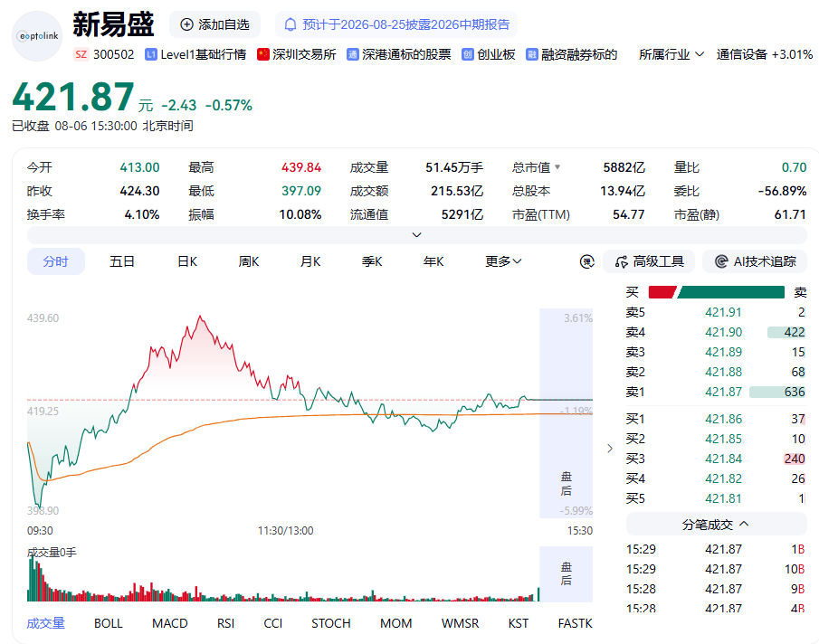Select the RSI indicator
Image resolution: width=819 pixels, height=644 pixels.
coord(225,623)
